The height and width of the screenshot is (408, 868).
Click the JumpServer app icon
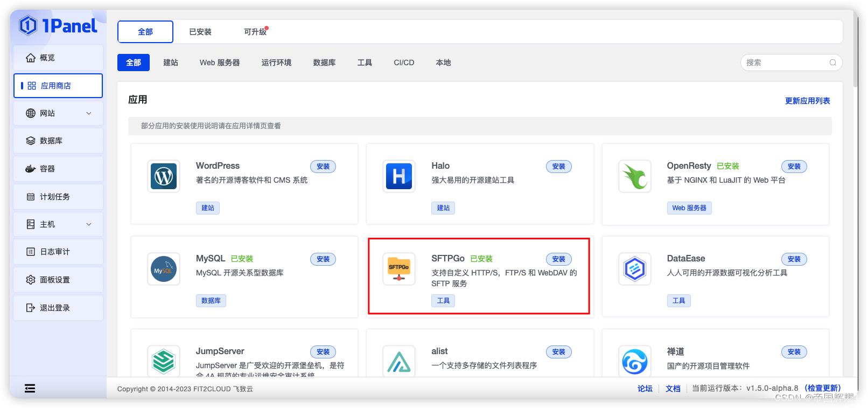click(164, 361)
